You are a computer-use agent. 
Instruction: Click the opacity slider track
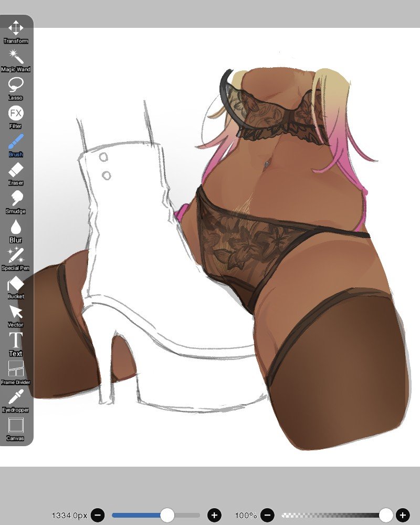(337, 515)
